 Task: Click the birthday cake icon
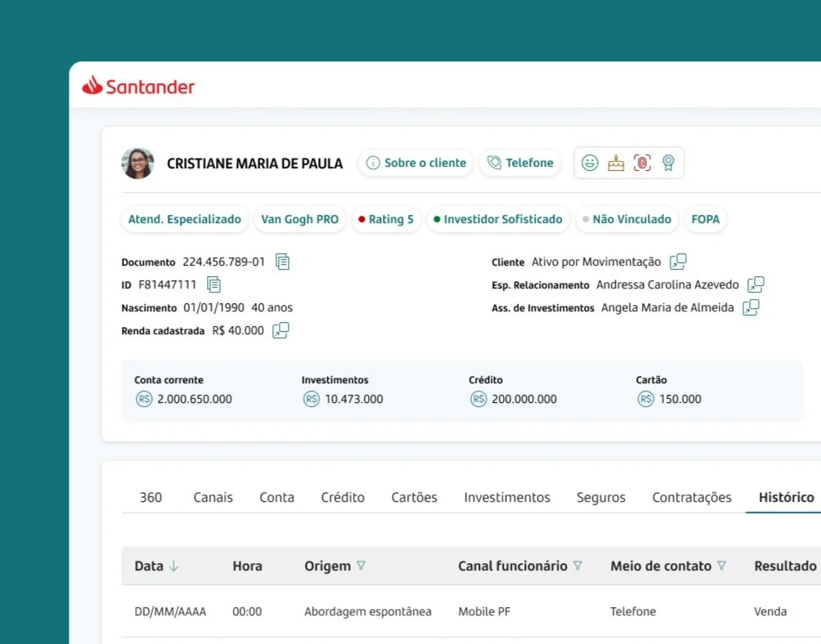point(616,163)
